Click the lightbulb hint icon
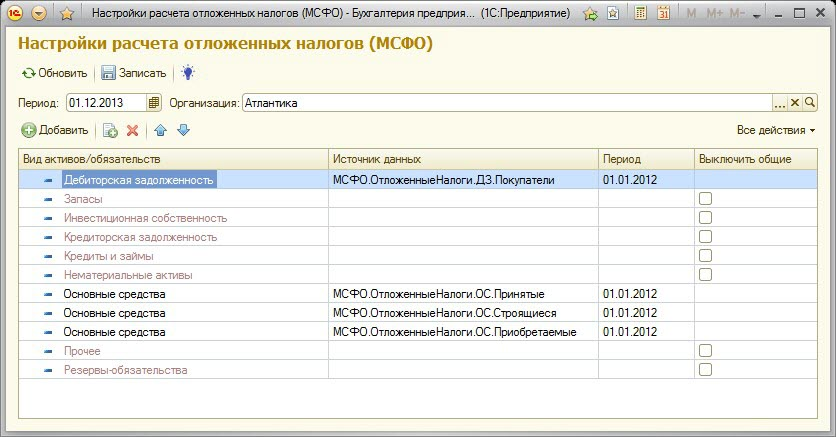The width and height of the screenshot is (836, 437). tap(188, 73)
